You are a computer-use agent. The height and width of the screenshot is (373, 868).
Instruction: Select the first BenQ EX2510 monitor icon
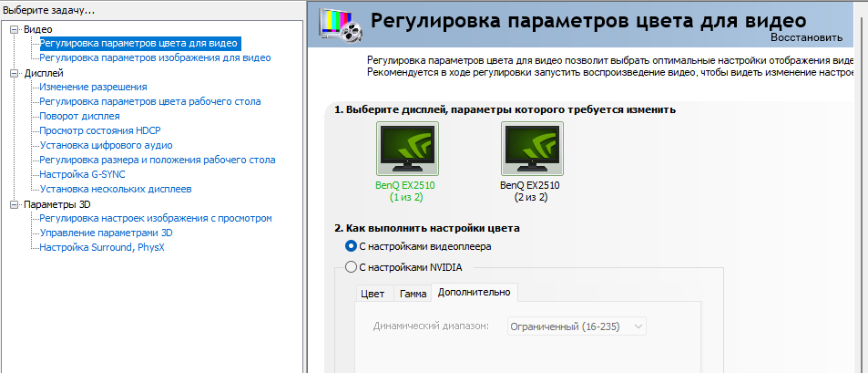point(406,149)
